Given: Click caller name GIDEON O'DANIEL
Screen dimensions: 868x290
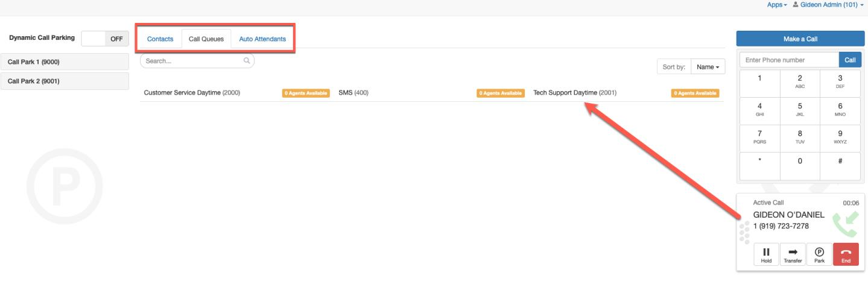Looking at the screenshot, I should [x=788, y=215].
